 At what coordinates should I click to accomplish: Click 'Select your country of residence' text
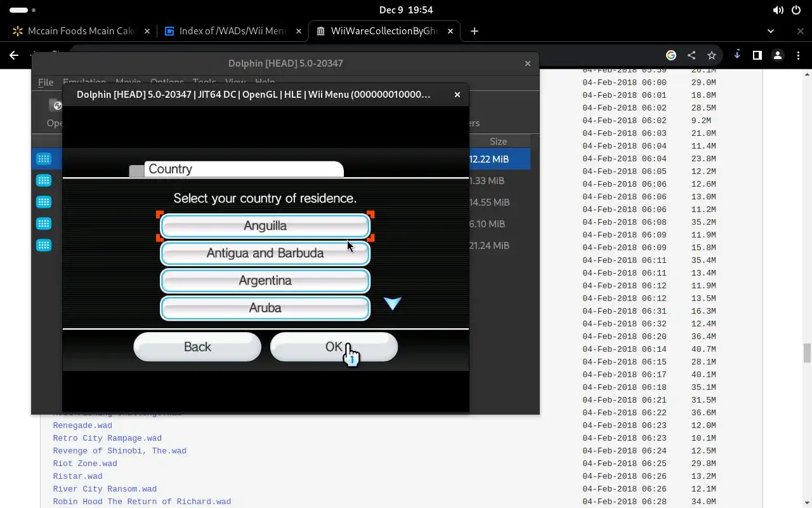pos(265,198)
